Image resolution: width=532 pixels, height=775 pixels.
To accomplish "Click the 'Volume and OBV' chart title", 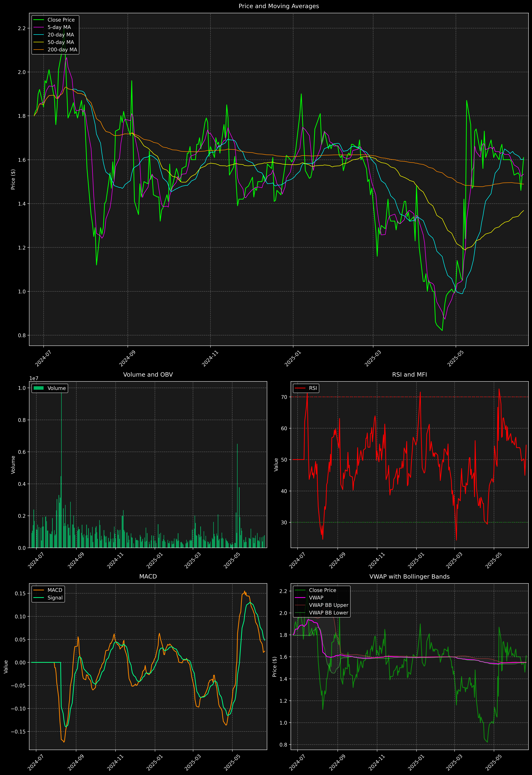I will click(x=148, y=374).
